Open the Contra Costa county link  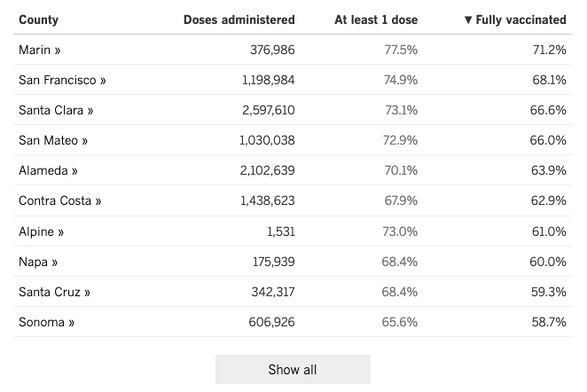(x=60, y=200)
